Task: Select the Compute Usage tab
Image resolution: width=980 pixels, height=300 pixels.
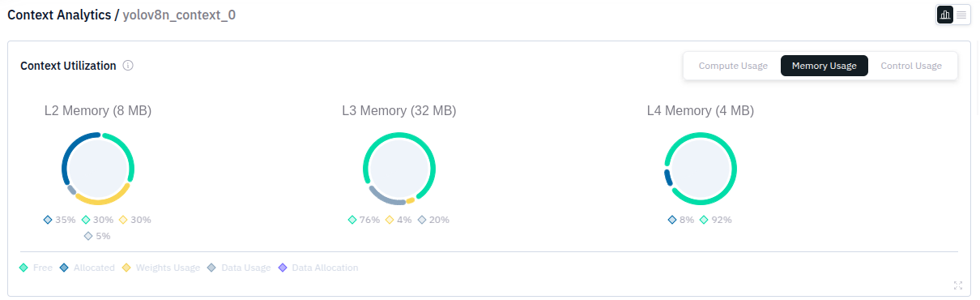Action: click(733, 66)
